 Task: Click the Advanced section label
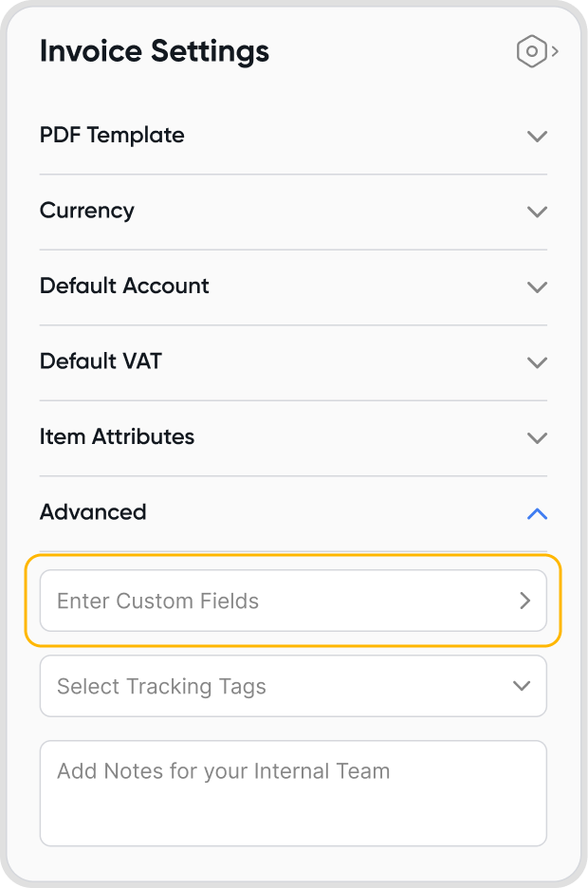pos(93,512)
